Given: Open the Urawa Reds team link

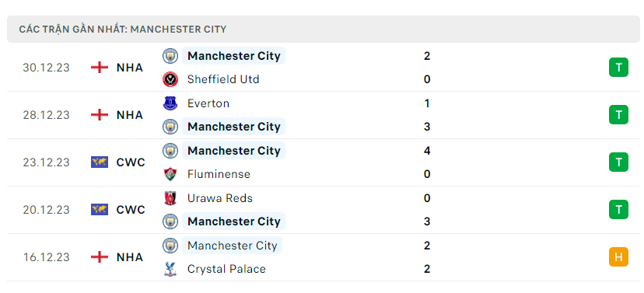Looking at the screenshot, I should [220, 198].
